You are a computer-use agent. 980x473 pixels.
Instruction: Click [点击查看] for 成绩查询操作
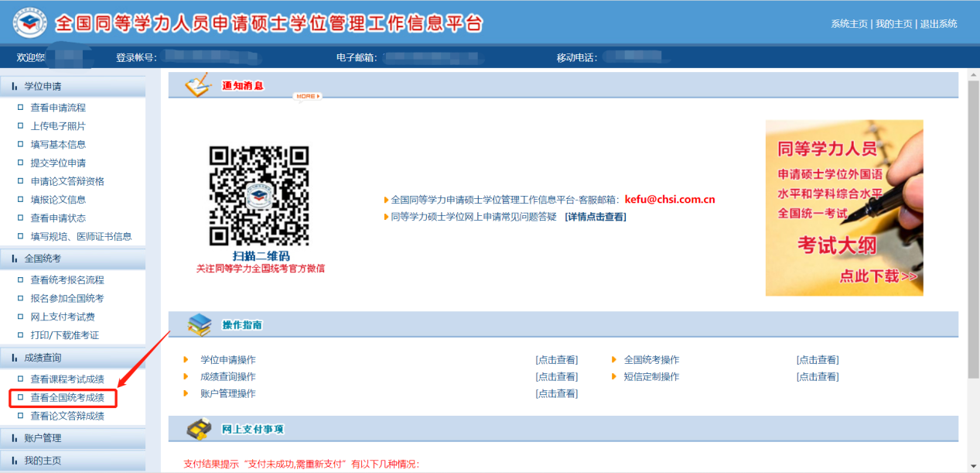click(557, 377)
